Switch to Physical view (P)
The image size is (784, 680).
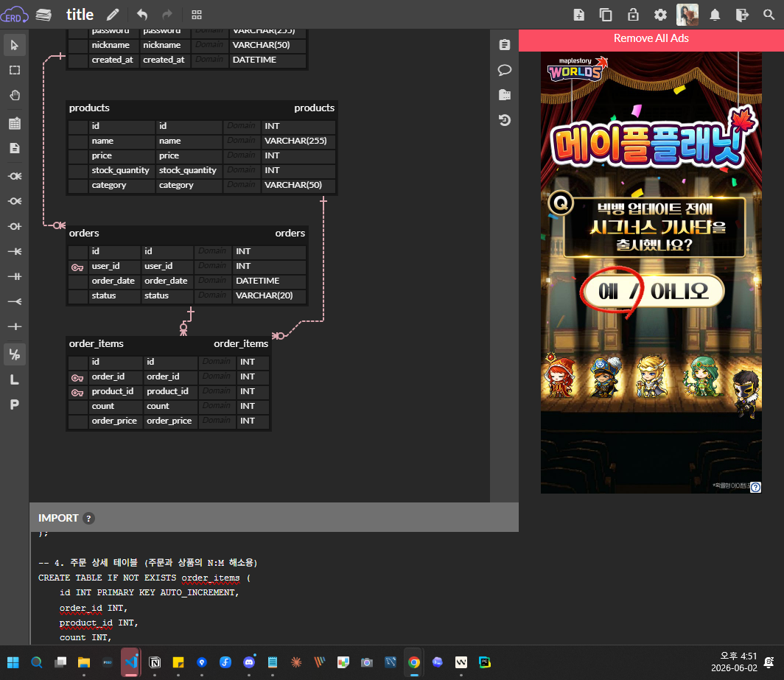(x=15, y=404)
